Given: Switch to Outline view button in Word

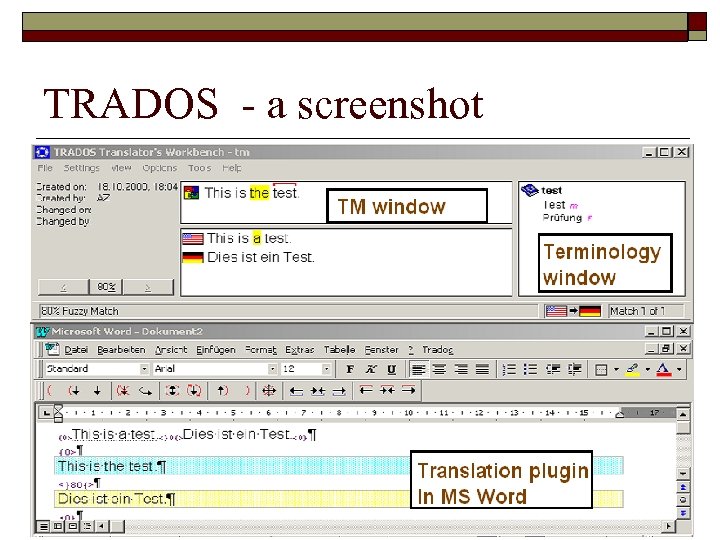Looking at the screenshot, I should tap(87, 526).
